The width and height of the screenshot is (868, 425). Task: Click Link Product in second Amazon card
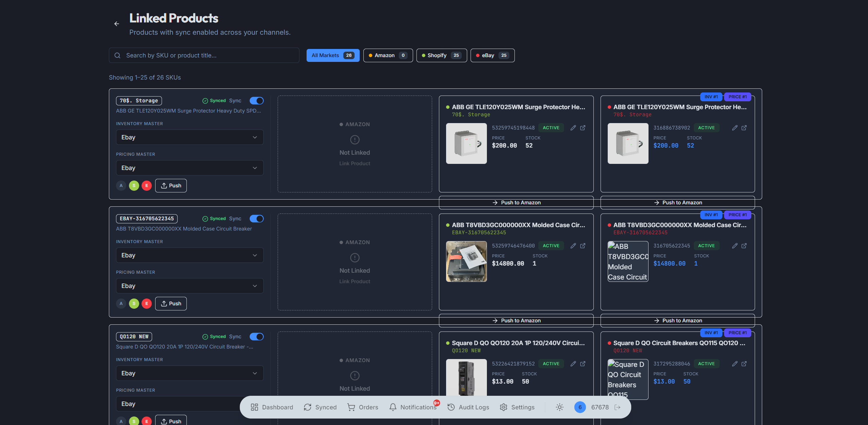[355, 282]
